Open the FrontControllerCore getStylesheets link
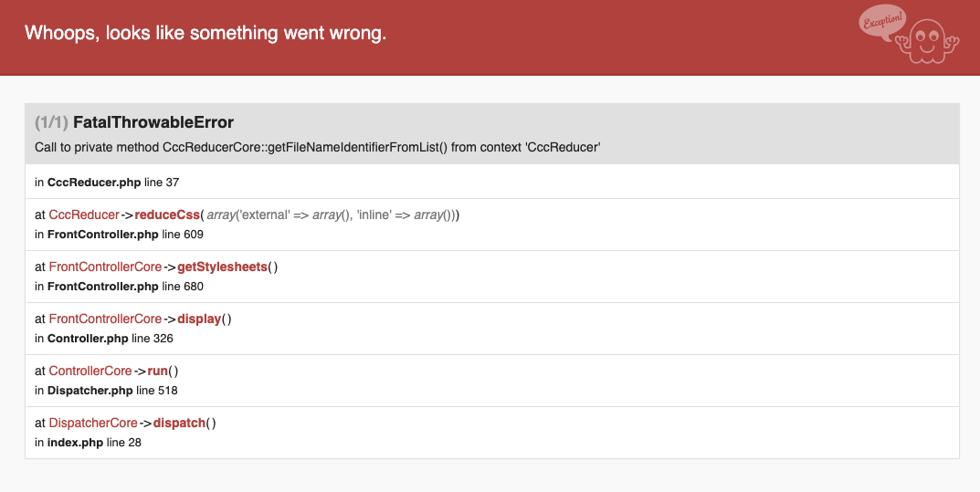This screenshot has width=980, height=492. point(105,267)
